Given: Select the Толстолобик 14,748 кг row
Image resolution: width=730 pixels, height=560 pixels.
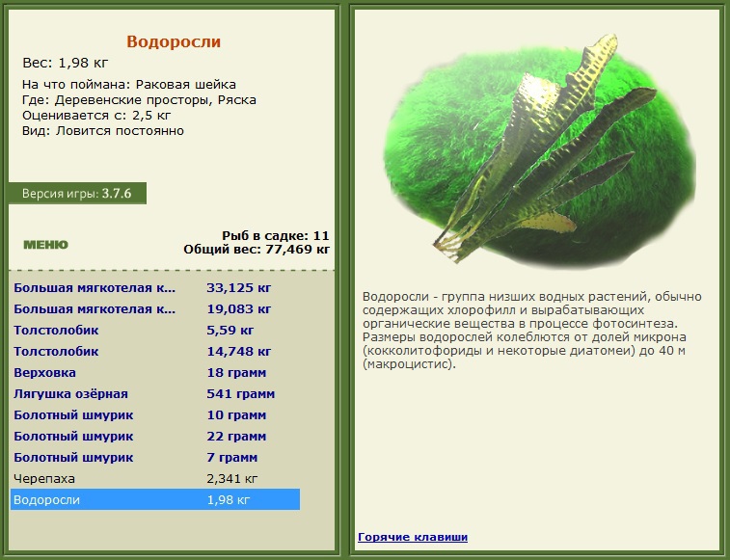Looking at the screenshot, I should tap(155, 352).
